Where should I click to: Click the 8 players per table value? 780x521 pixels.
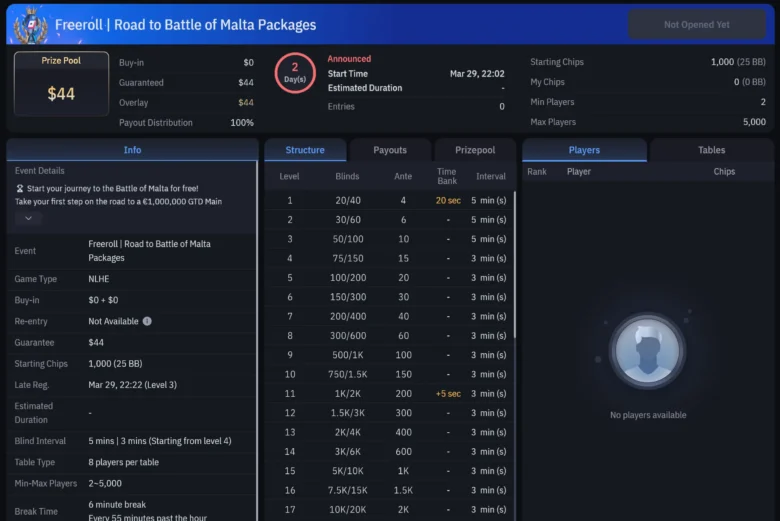(x=123, y=462)
